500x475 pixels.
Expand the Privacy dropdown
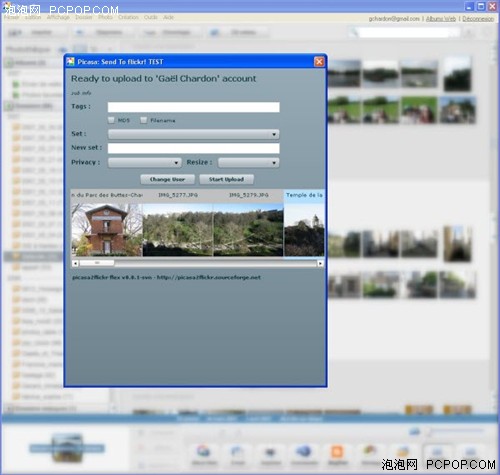[x=145, y=163]
